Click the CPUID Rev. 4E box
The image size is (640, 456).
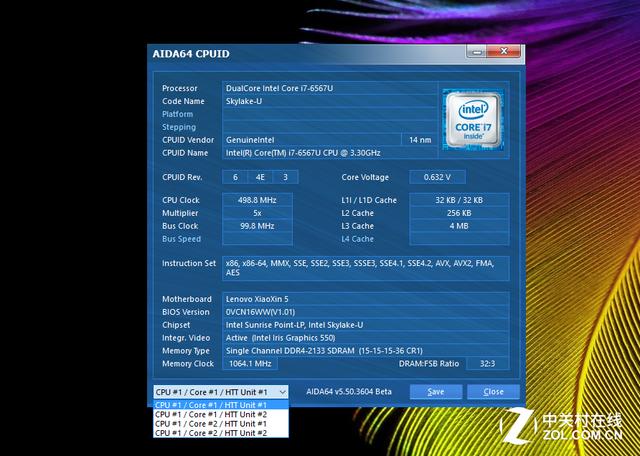pyautogui.click(x=260, y=177)
